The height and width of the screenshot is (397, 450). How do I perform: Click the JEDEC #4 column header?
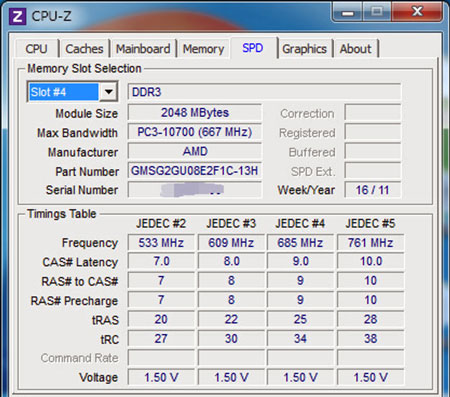[x=300, y=223]
